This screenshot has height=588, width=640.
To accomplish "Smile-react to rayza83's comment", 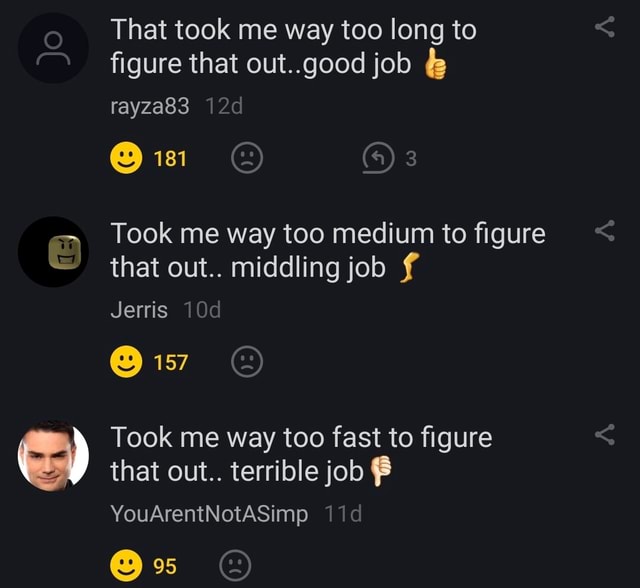I will (126, 157).
